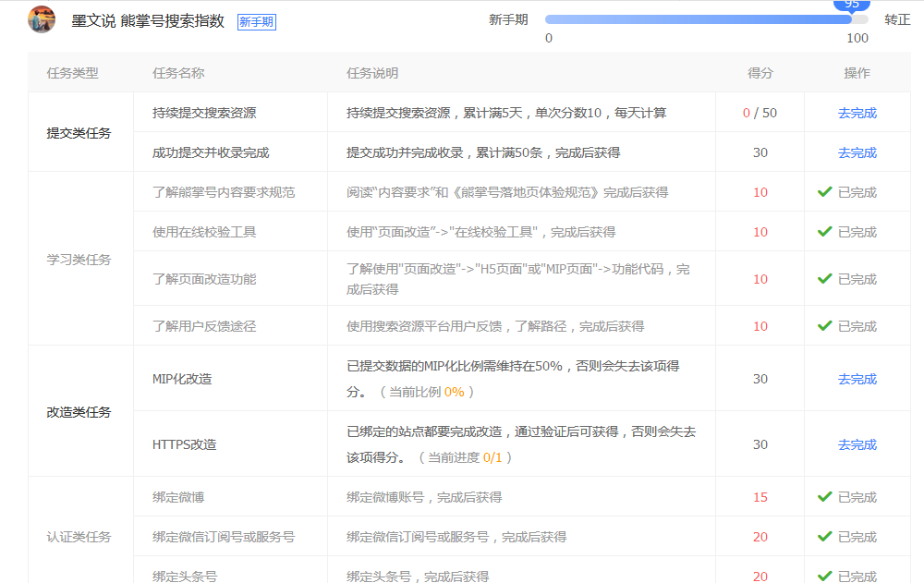
Task: Click 去完成 for 持续提交搜索资源
Action: click(857, 113)
